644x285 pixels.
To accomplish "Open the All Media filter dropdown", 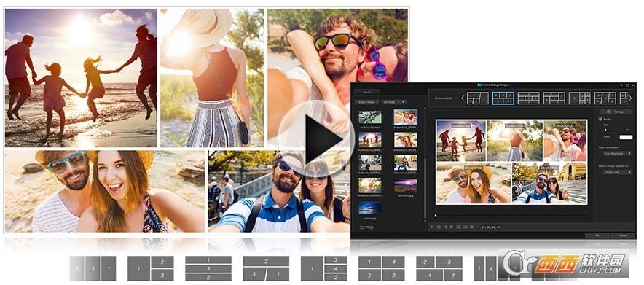I will tap(394, 101).
